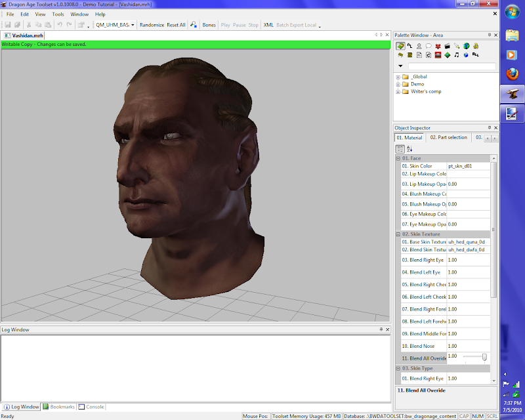
Task: Toggle categorized view in Object Inspector
Action: tap(400, 149)
